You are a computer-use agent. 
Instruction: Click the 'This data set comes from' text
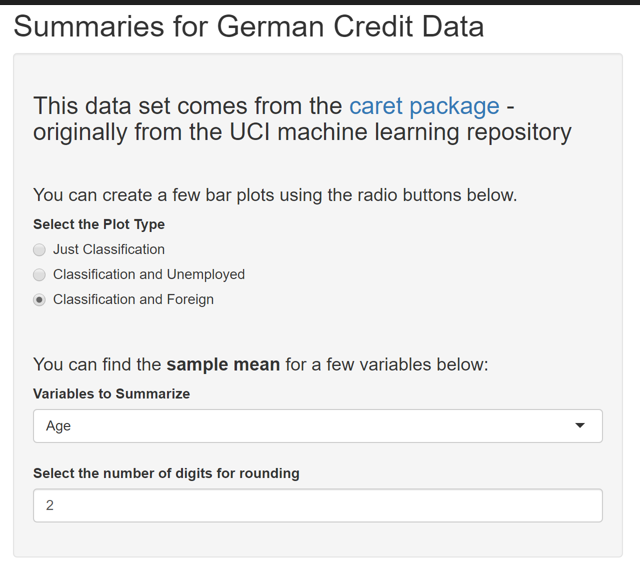click(x=187, y=106)
